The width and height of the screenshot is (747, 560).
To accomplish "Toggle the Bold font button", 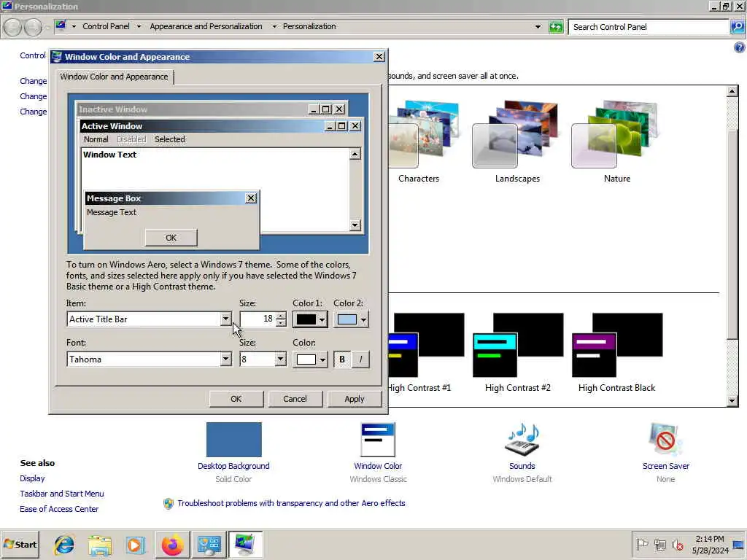I will point(341,359).
